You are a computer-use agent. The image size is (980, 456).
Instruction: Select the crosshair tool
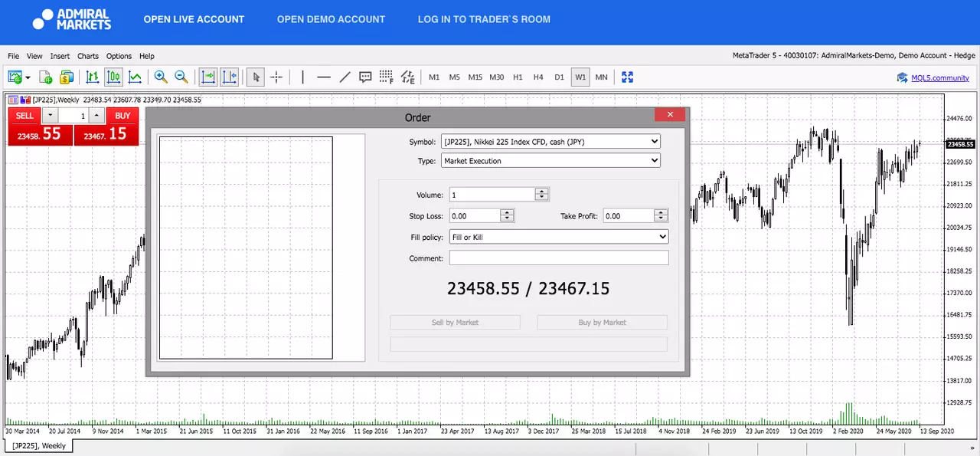coord(277,77)
